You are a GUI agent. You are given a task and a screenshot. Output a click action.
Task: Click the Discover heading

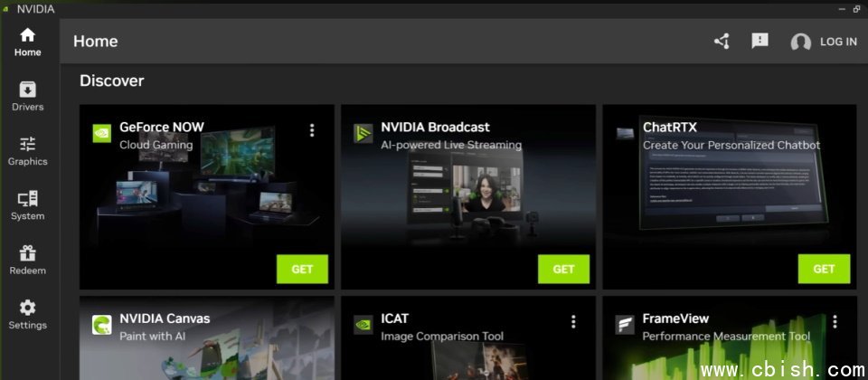[x=112, y=81]
